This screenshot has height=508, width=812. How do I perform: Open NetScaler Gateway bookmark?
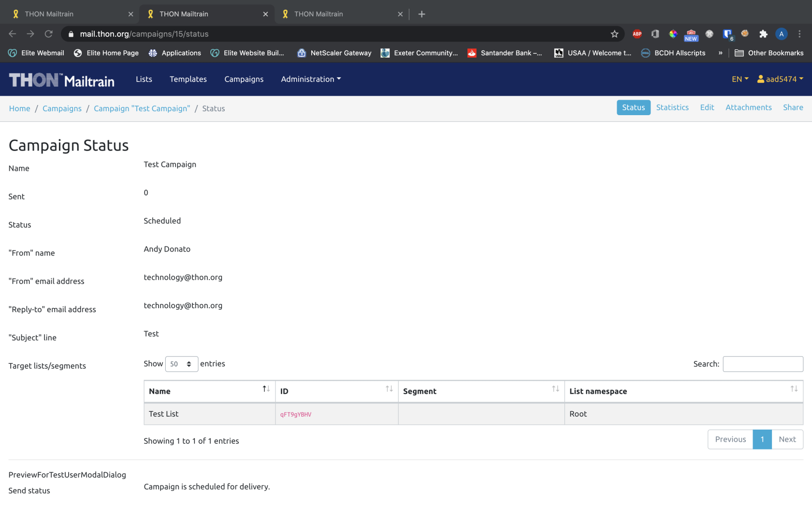click(334, 53)
